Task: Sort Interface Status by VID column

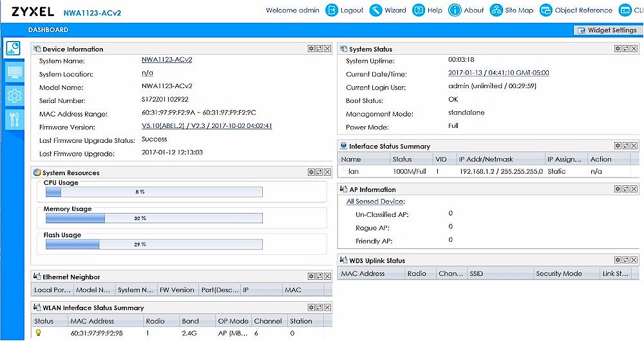Action: 444,159
